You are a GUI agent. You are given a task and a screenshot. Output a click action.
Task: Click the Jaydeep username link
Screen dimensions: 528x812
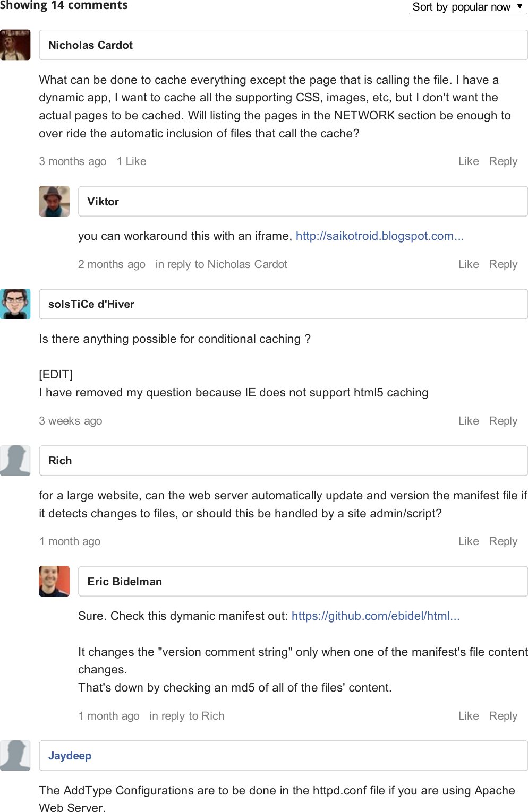[70, 756]
